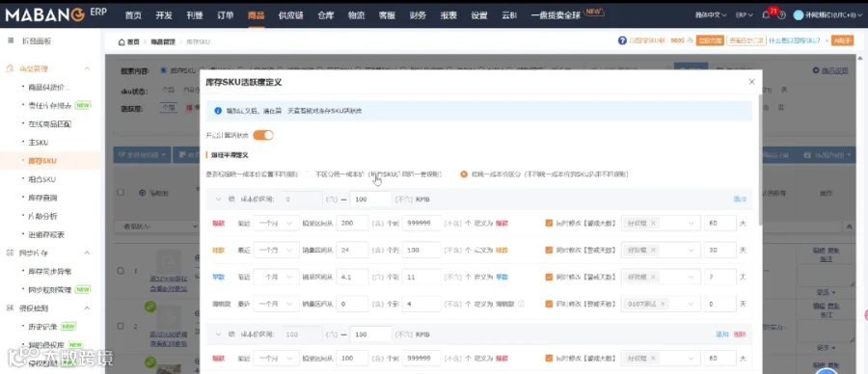Open the 云BI top menu
This screenshot has height=374, width=868.
click(508, 14)
